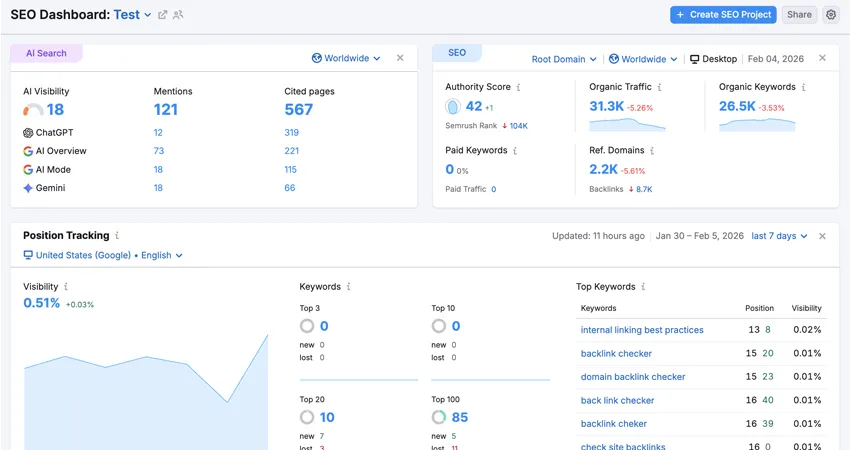Screen dimensions: 850x450
Task: Click AI Overview mentions value 73
Action: (x=158, y=151)
